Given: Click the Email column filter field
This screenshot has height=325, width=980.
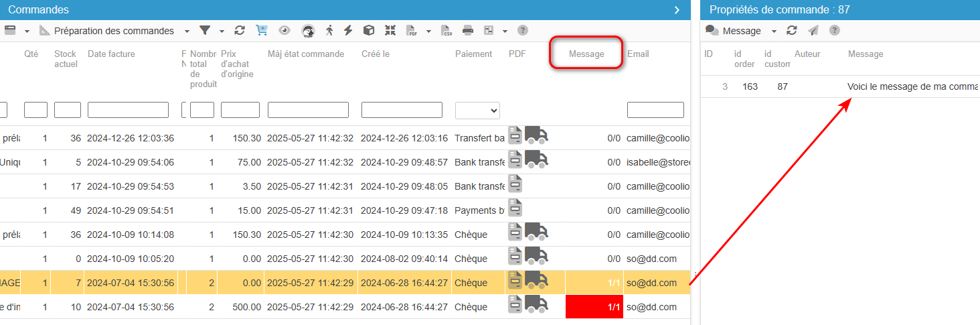Looking at the screenshot, I should click(655, 110).
